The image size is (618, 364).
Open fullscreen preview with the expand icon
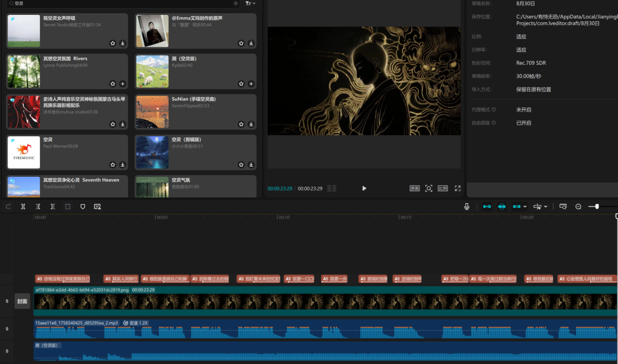pyautogui.click(x=458, y=188)
